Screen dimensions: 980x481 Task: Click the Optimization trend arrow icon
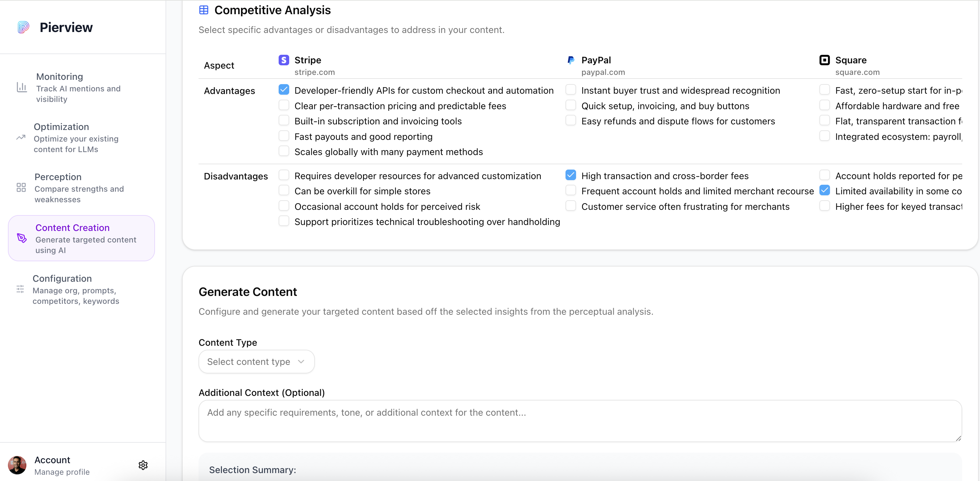21,138
